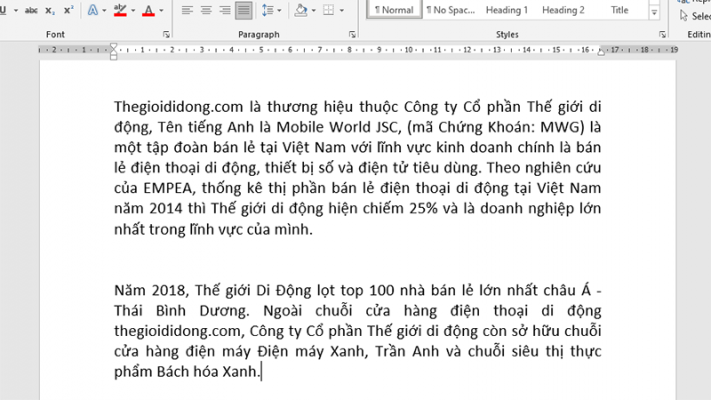This screenshot has width=711, height=400.
Task: Expand the text effects dropdown arrow
Action: [104, 10]
